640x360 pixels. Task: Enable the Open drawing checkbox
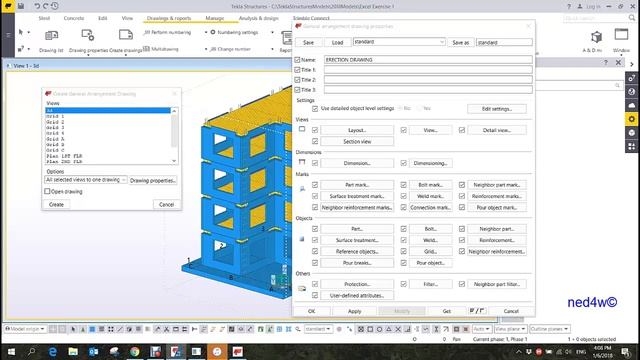tap(47, 191)
